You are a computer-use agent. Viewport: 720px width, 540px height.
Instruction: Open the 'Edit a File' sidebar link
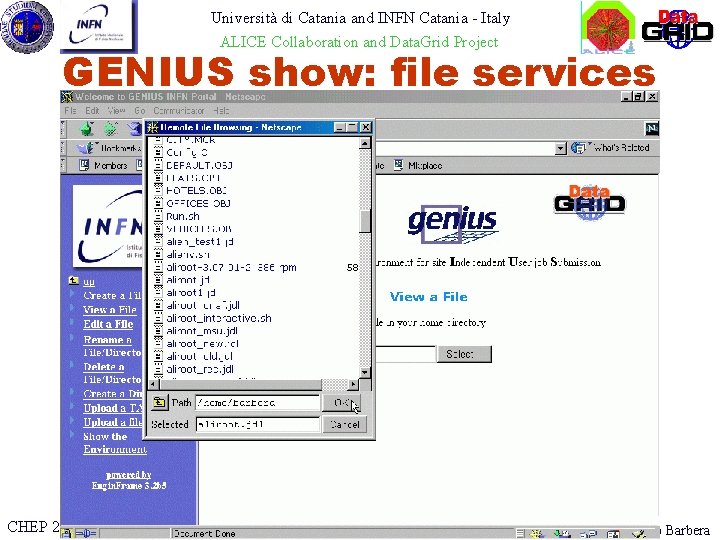[x=108, y=324]
